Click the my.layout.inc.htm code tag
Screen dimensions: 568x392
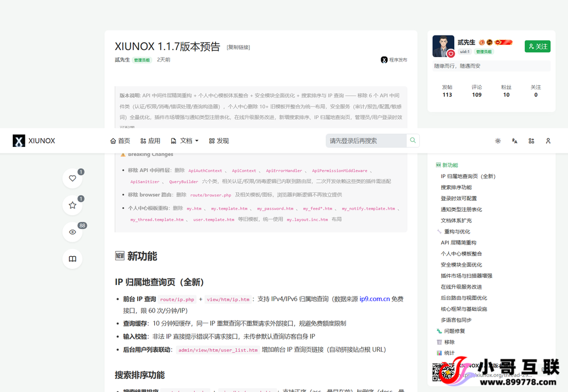pos(307,220)
